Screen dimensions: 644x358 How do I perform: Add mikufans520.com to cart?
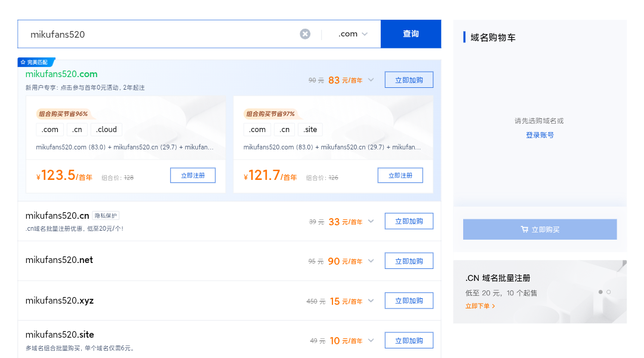409,80
